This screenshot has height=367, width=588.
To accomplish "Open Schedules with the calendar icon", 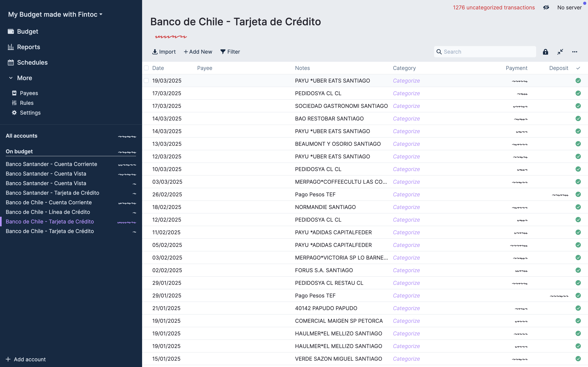I will [32, 62].
